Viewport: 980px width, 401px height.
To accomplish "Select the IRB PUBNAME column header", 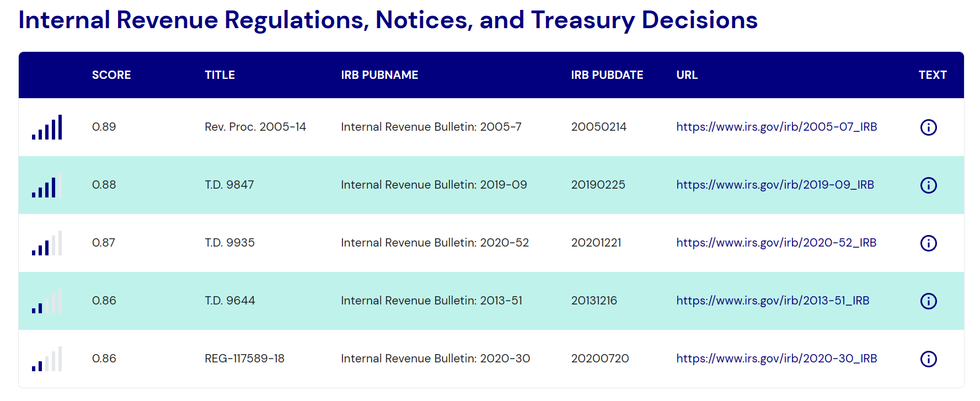I will click(x=379, y=75).
